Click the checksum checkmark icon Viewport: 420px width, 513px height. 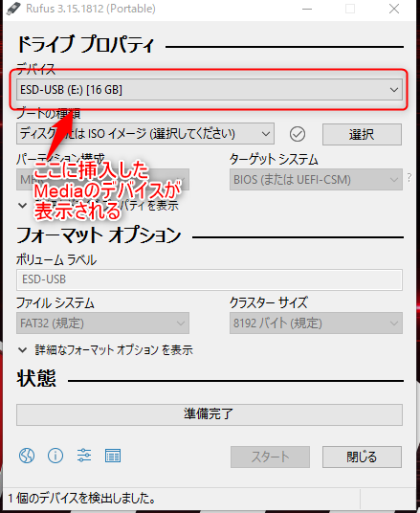click(298, 134)
